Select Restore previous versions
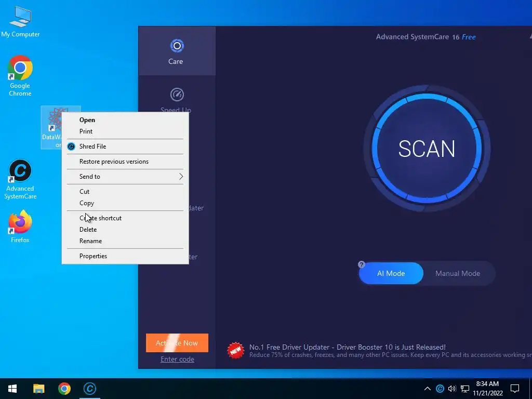 tap(125, 162)
